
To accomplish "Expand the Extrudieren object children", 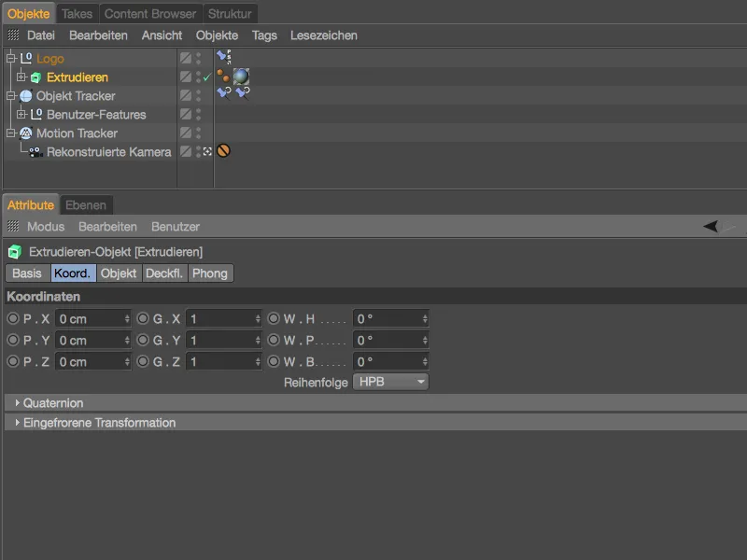I will (21, 77).
